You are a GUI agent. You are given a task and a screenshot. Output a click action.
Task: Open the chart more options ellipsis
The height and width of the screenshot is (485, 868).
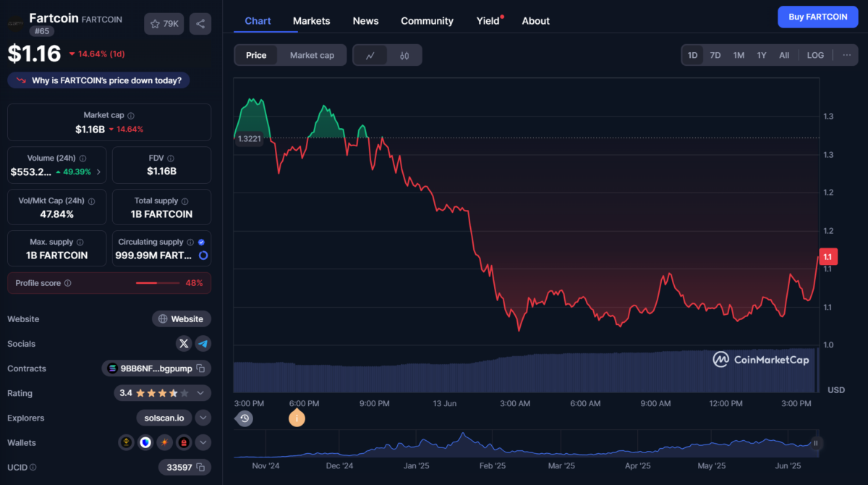846,55
